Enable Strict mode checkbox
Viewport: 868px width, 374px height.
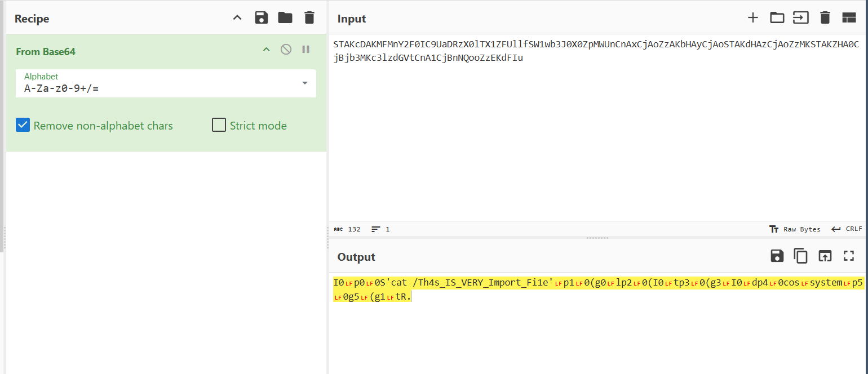click(x=219, y=125)
